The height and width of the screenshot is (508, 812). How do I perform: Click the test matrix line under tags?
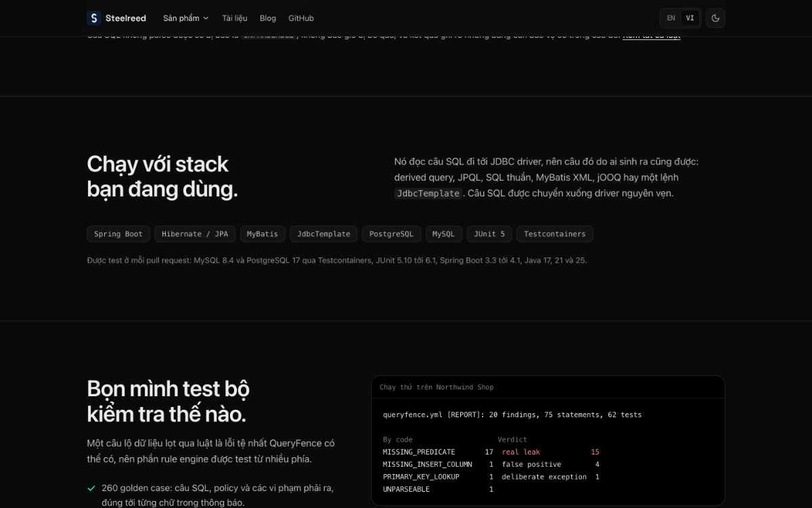tap(336, 260)
